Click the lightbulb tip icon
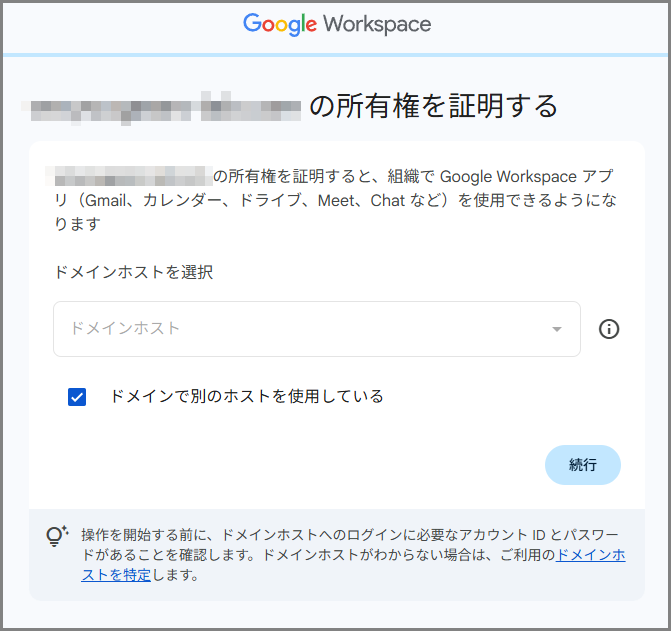 [57, 536]
